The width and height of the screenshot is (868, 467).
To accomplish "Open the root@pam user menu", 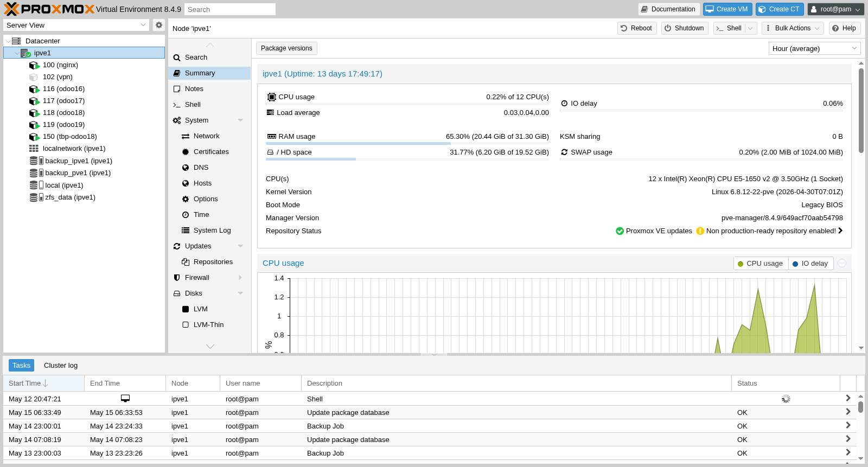I will click(x=835, y=9).
